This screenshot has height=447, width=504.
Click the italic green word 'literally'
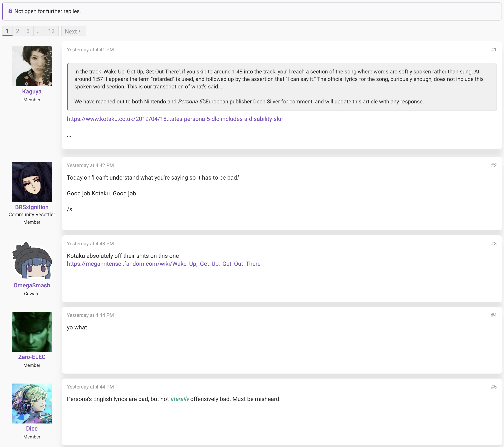click(x=180, y=399)
